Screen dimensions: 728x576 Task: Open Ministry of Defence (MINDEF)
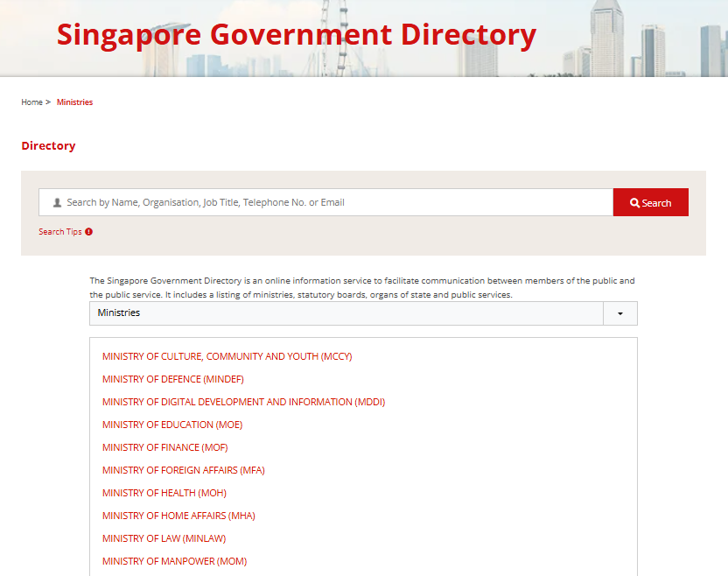coord(172,379)
